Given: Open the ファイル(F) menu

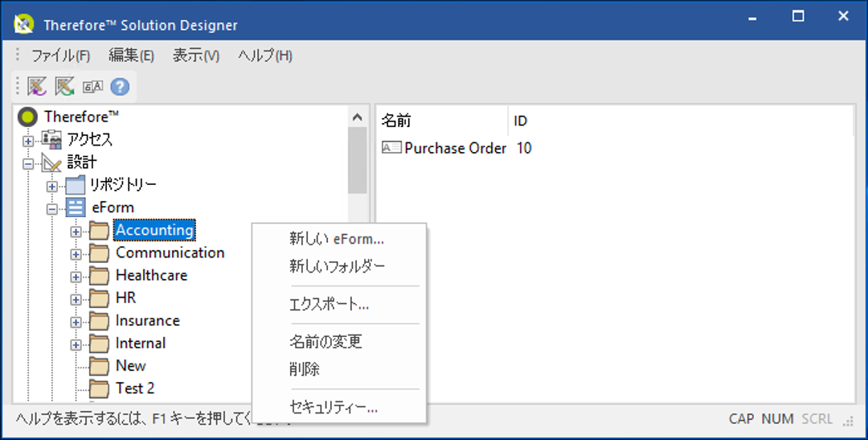Looking at the screenshot, I should coord(60,56).
